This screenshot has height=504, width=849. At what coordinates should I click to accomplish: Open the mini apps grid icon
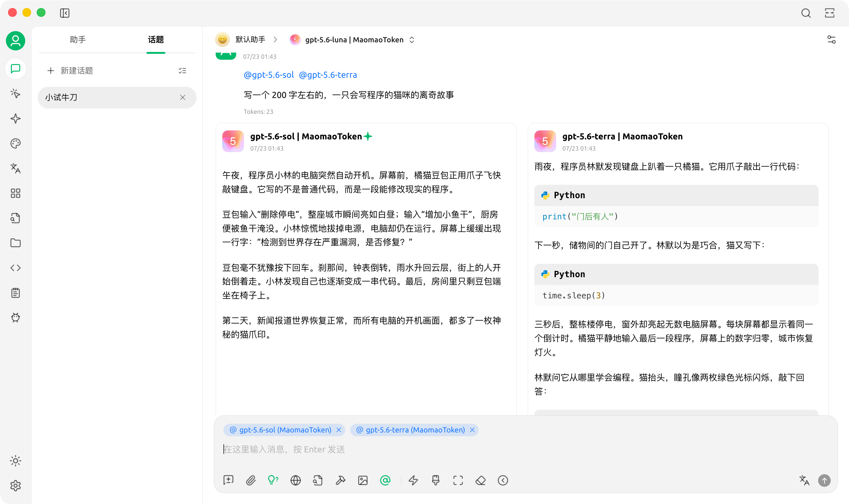tap(16, 193)
